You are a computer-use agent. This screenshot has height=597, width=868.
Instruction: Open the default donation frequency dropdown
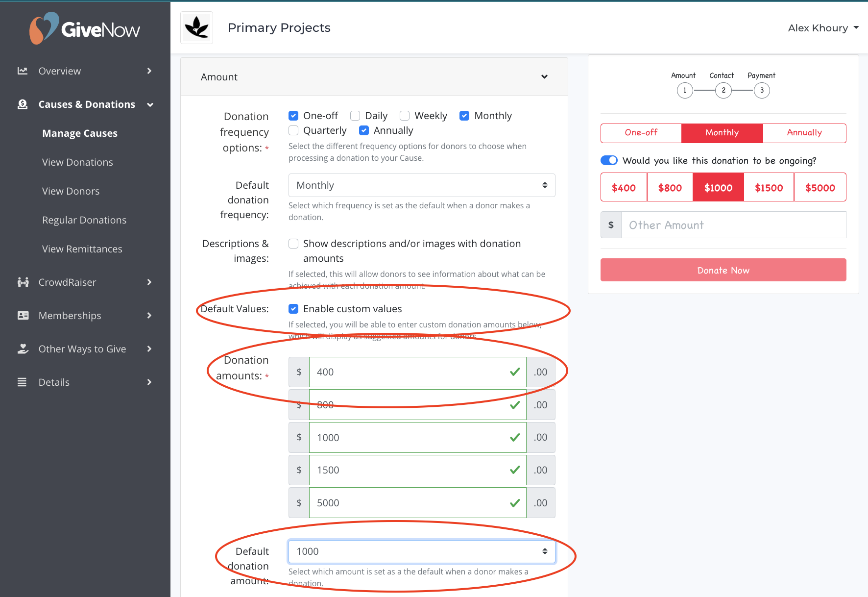point(421,185)
